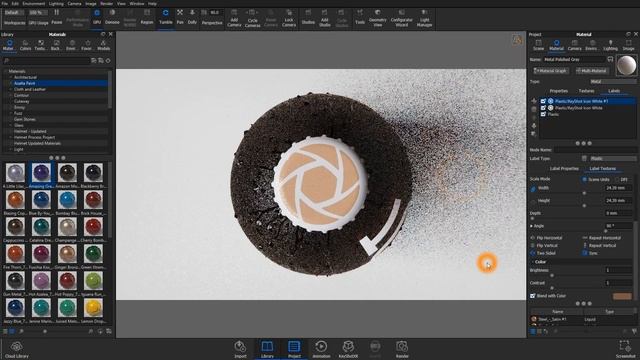The width and height of the screenshot is (640, 360).
Task: Open the Geometry View
Action: (378, 18)
